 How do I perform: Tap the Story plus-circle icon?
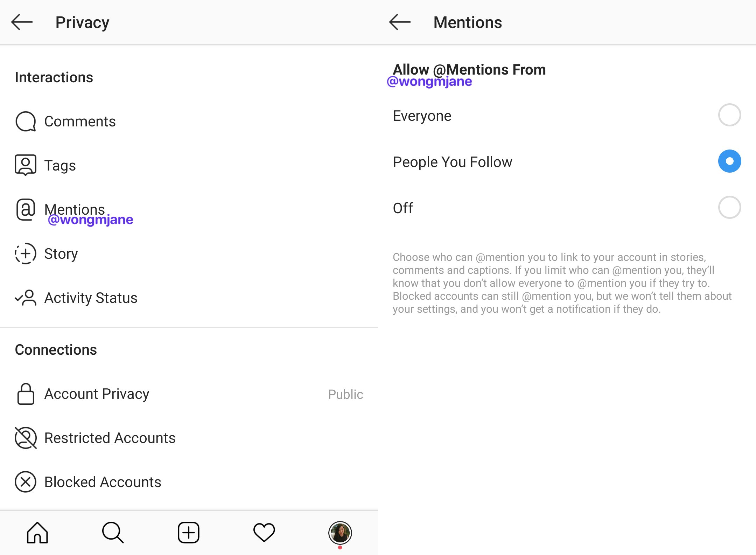(26, 254)
